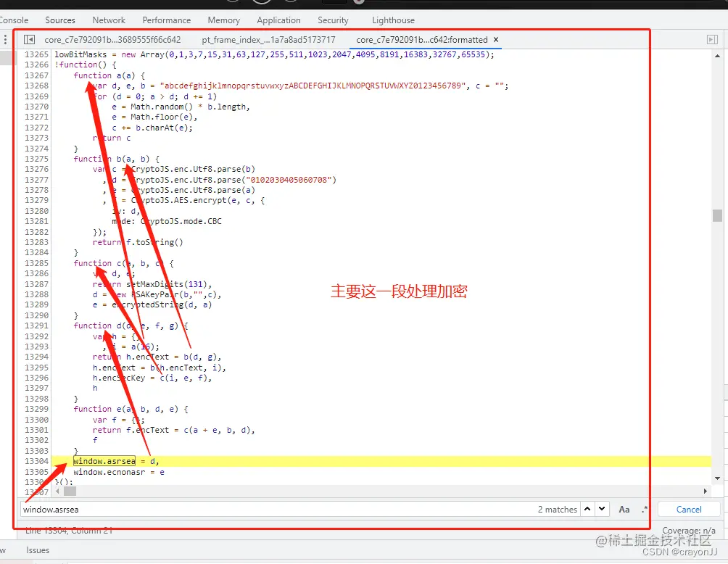Open the Memory panel tab
This screenshot has width=728, height=564.
(x=224, y=20)
